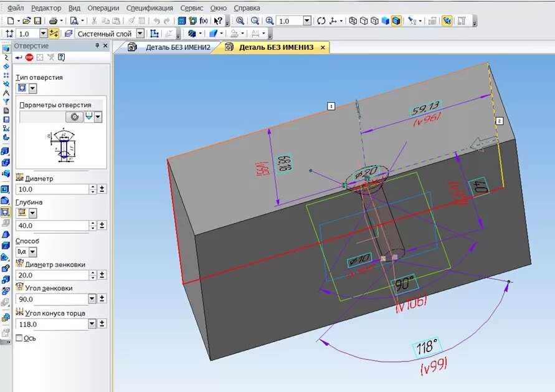
Task: Open the layer manager icon
Action: click(x=69, y=34)
